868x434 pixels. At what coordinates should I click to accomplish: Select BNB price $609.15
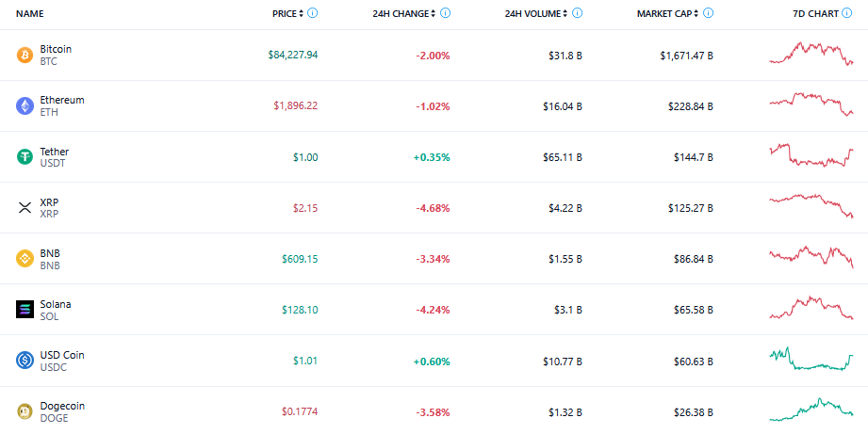(x=300, y=259)
